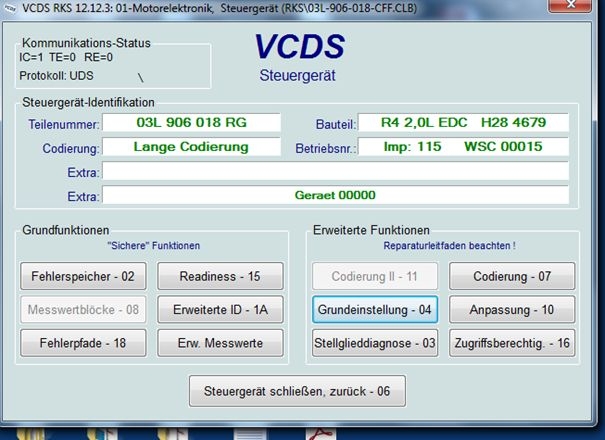Start Stellglieddiagnose - 03

375,343
